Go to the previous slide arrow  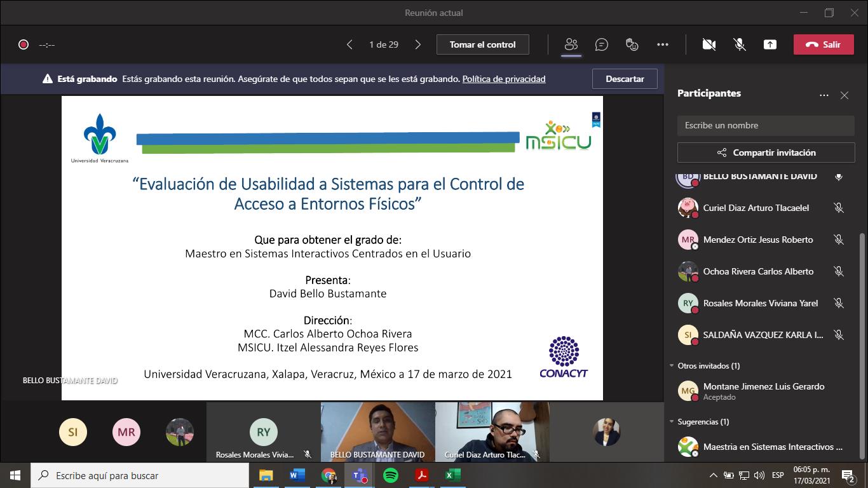click(x=349, y=44)
